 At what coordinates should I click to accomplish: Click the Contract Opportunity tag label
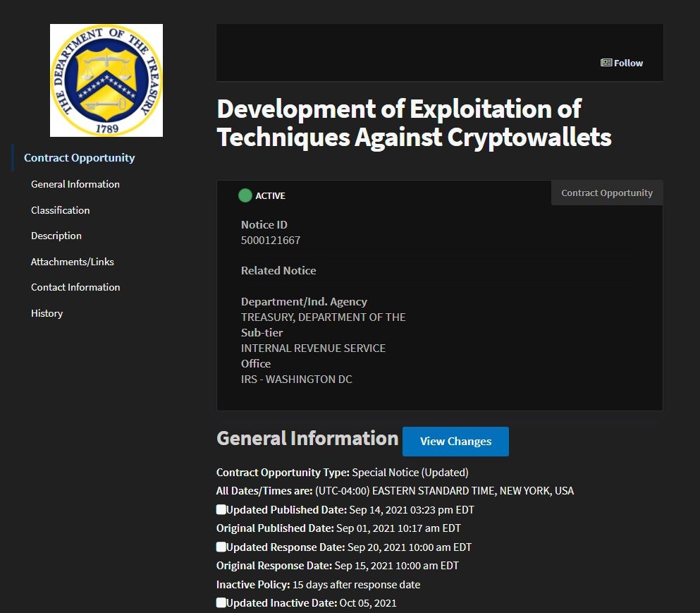[x=607, y=193]
